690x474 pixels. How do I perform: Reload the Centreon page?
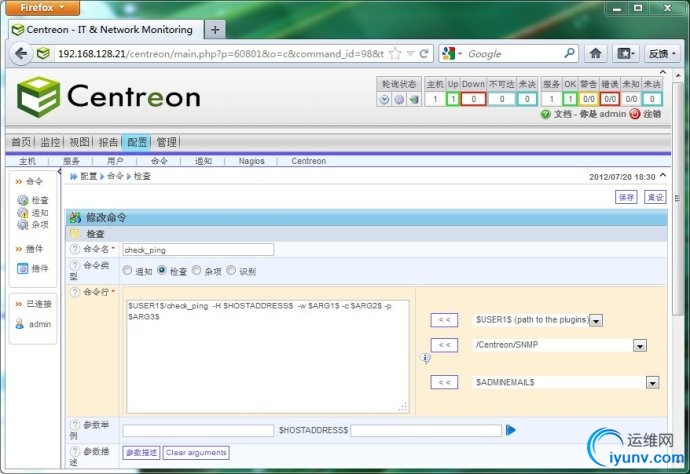(424, 54)
